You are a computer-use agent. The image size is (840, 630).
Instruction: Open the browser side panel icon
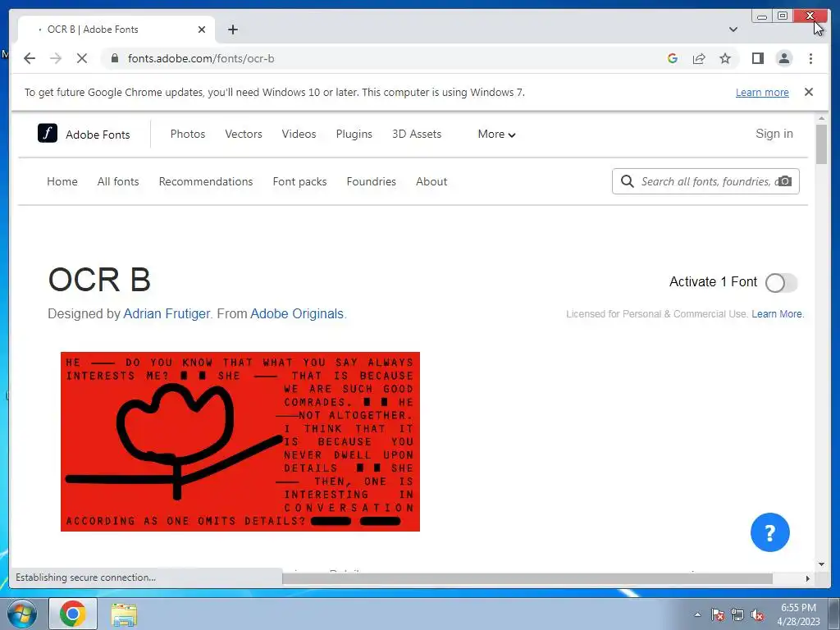point(757,58)
